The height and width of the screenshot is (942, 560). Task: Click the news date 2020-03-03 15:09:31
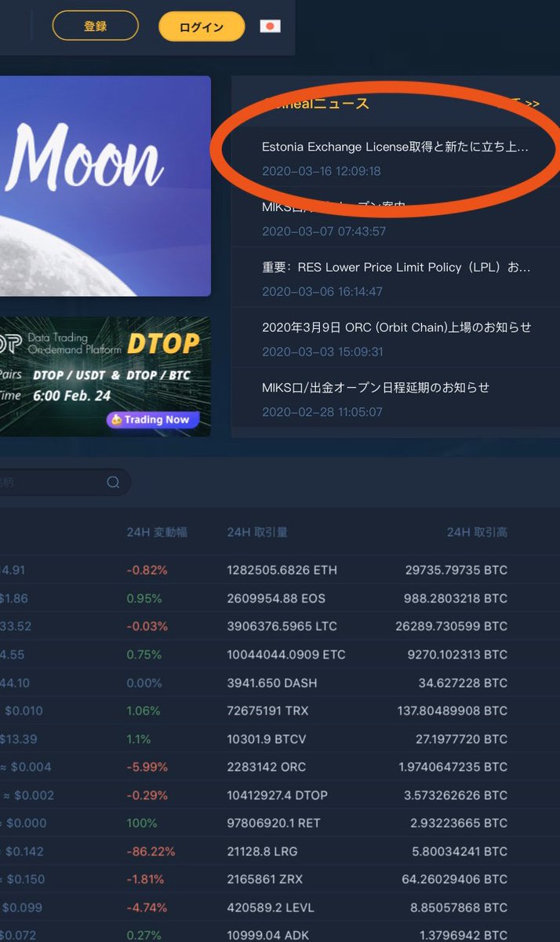click(322, 351)
